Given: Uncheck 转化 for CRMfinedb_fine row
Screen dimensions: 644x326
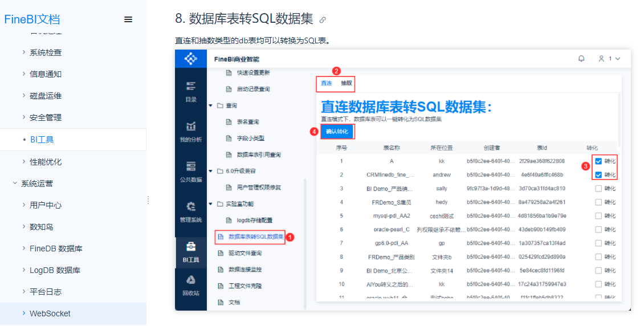Looking at the screenshot, I should [598, 175].
